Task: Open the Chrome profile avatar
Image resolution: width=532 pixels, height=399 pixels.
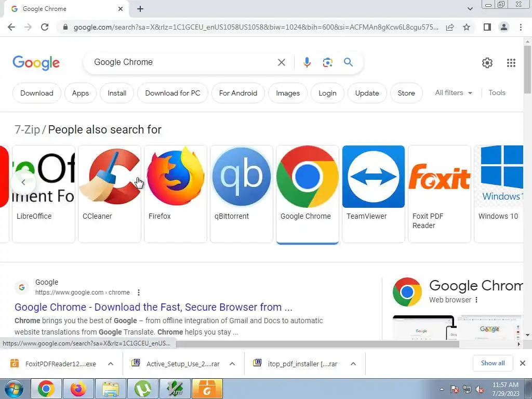Action: point(504,27)
